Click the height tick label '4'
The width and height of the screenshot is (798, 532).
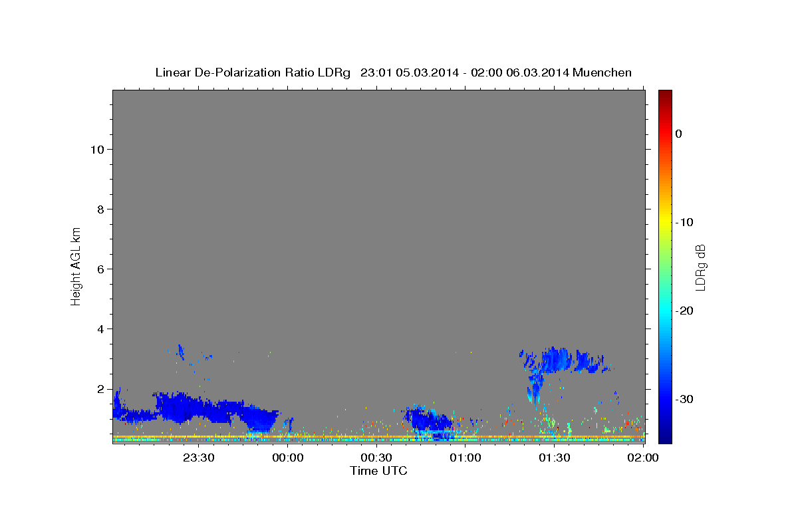pos(100,329)
